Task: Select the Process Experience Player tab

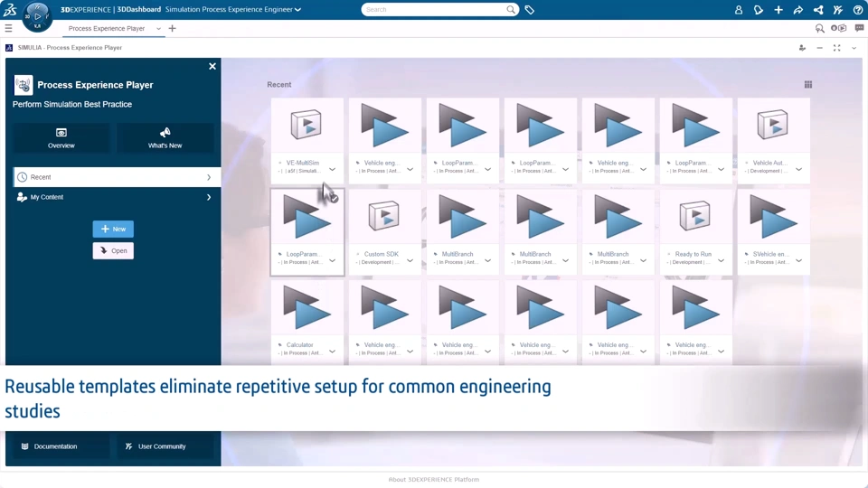Action: 107,28
